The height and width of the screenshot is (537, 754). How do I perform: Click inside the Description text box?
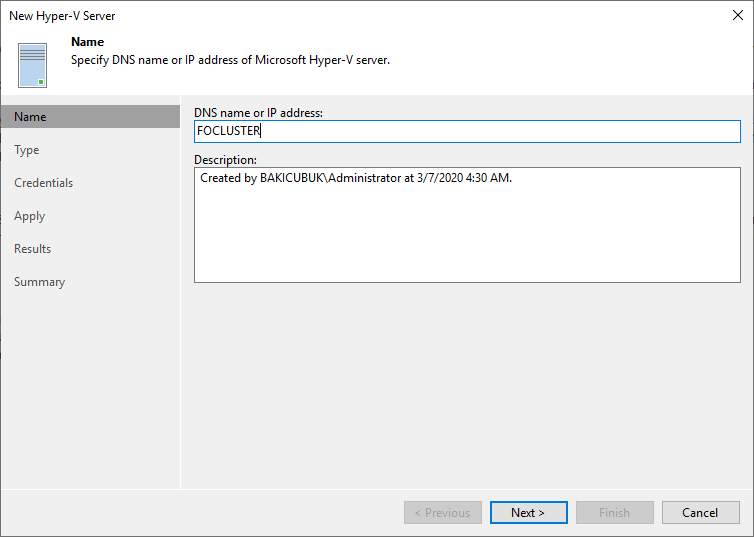467,225
